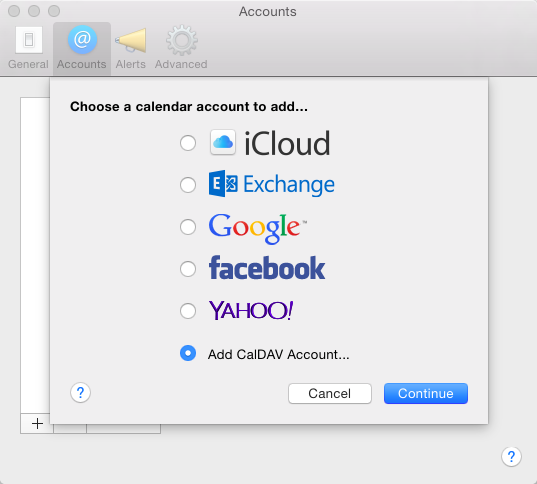This screenshot has width=537, height=484.
Task: Click the facebook logo
Action: [267, 268]
